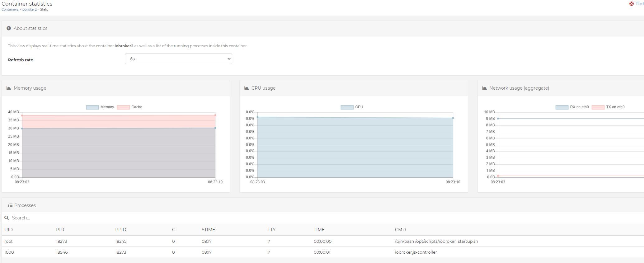
Task: Click PPID '18273' in the iobroker.js-controller row
Action: point(121,252)
